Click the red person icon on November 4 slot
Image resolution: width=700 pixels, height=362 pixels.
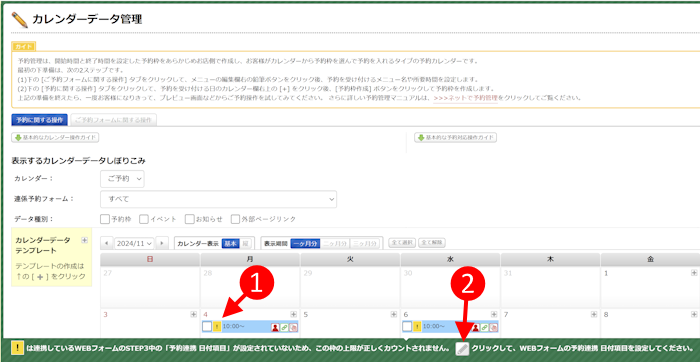[x=275, y=327]
